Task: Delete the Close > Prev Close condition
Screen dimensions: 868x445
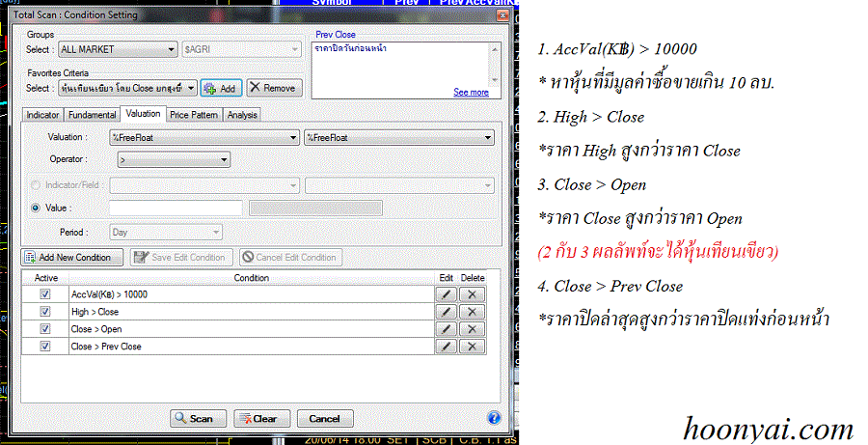Action: click(472, 347)
